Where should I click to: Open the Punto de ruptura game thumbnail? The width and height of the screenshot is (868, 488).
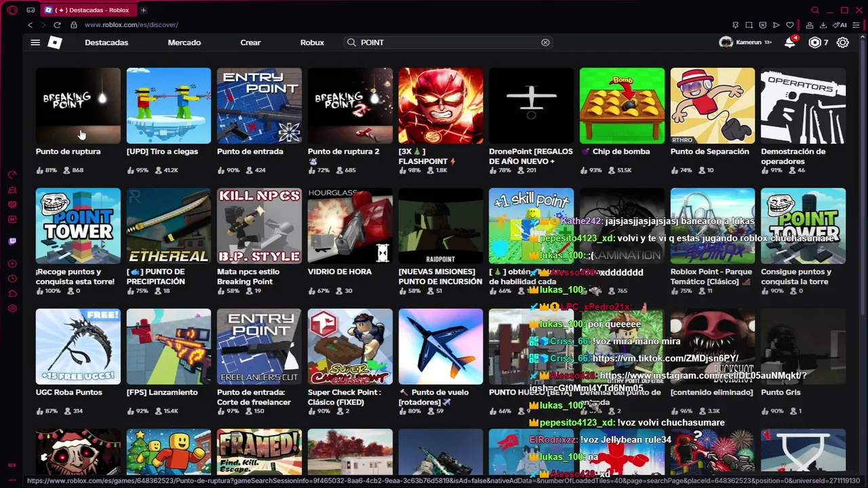point(78,106)
